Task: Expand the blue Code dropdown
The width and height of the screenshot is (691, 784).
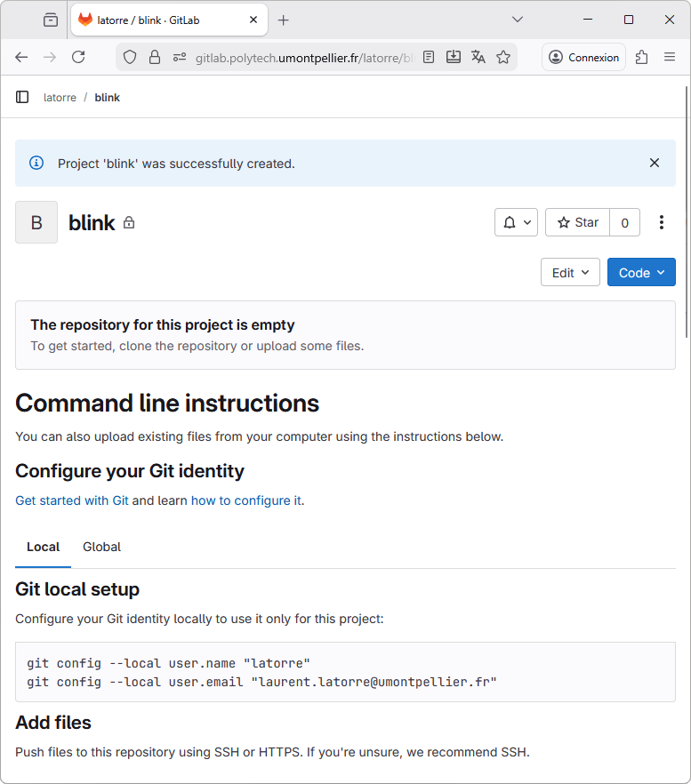Action: [641, 272]
